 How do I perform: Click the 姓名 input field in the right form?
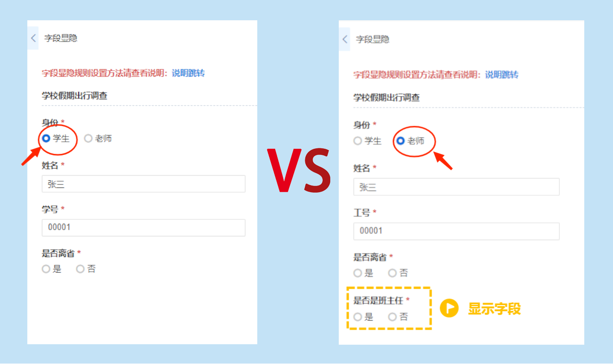(x=457, y=187)
